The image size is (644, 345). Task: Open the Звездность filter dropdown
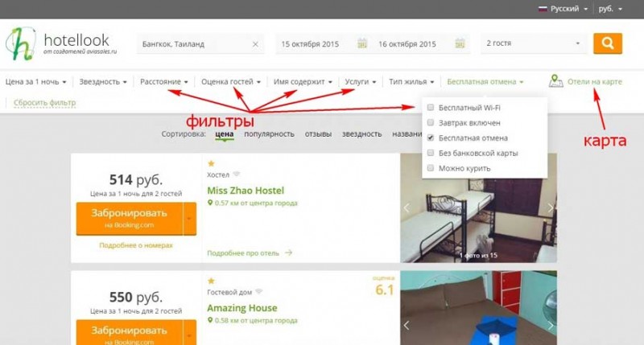(103, 82)
